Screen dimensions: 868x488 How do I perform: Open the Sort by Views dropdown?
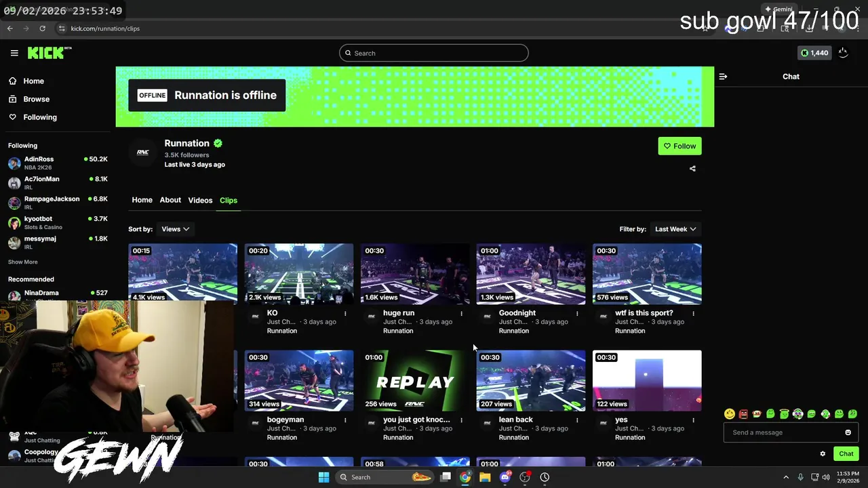(175, 229)
